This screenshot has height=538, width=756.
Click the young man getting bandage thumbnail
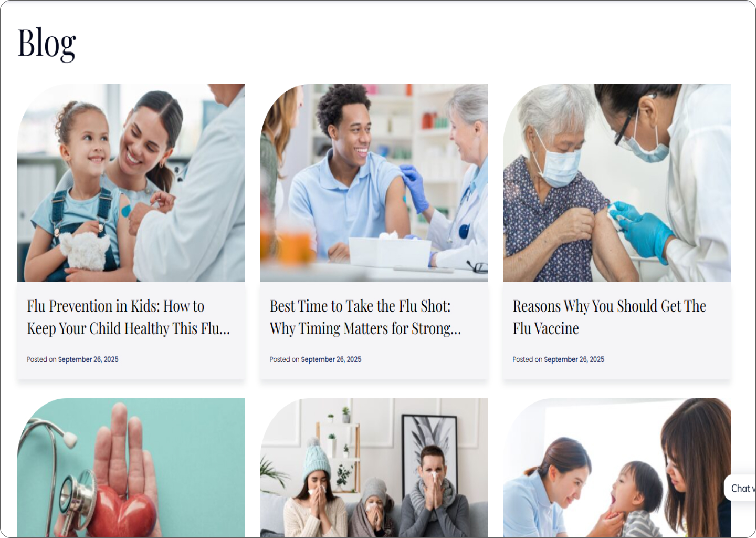point(374,183)
